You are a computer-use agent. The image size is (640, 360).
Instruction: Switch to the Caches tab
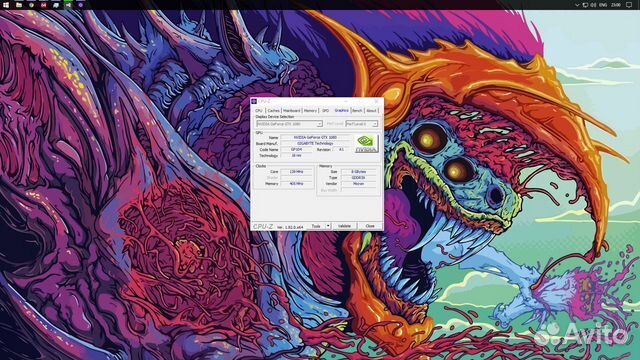coord(273,111)
